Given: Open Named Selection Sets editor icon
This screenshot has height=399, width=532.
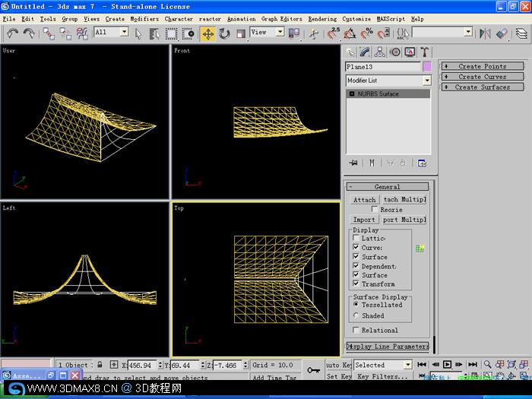Looking at the screenshot, I should (x=403, y=33).
